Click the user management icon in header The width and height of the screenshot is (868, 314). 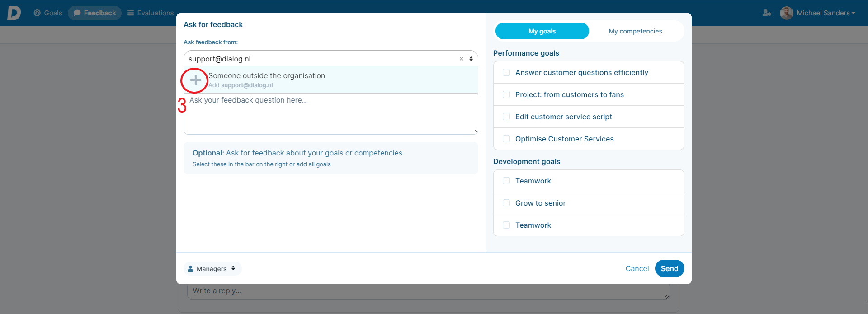pos(767,13)
